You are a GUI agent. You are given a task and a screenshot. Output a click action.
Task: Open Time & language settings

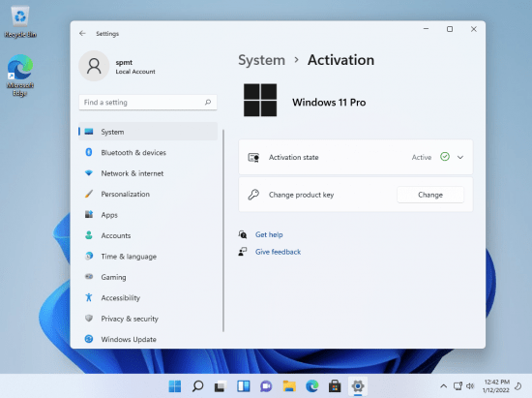point(148,257)
